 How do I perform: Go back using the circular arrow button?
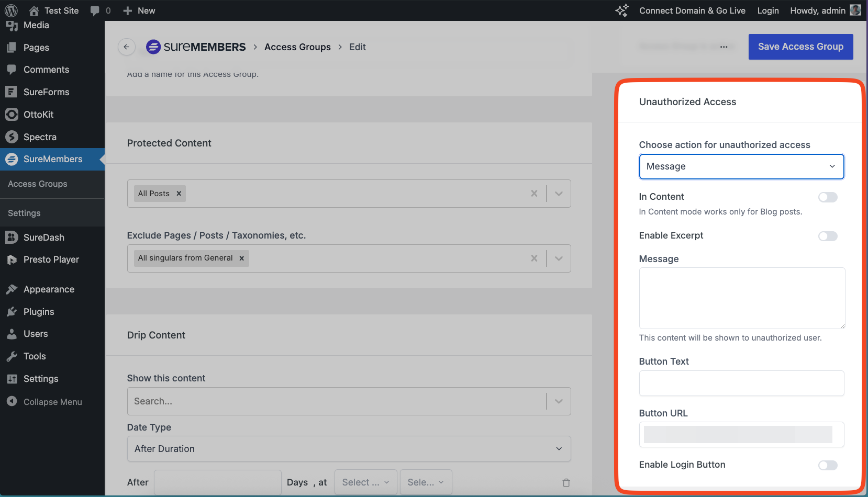(x=126, y=47)
